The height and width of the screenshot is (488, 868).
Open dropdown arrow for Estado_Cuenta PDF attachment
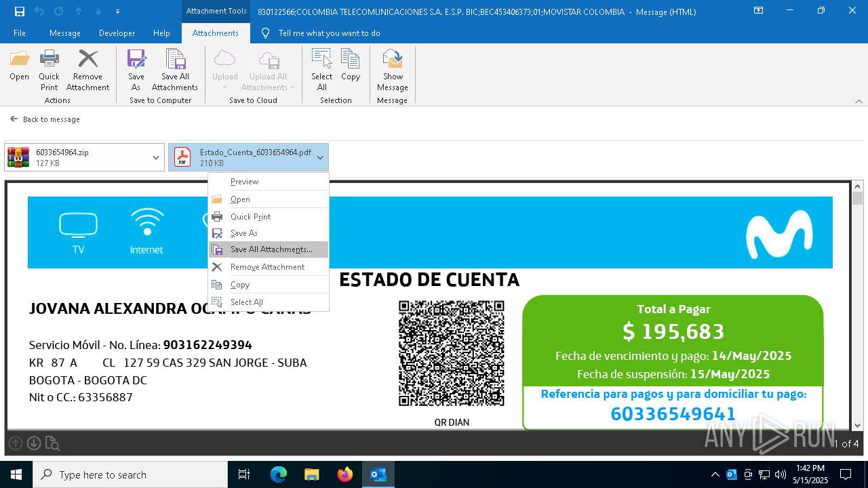[320, 157]
